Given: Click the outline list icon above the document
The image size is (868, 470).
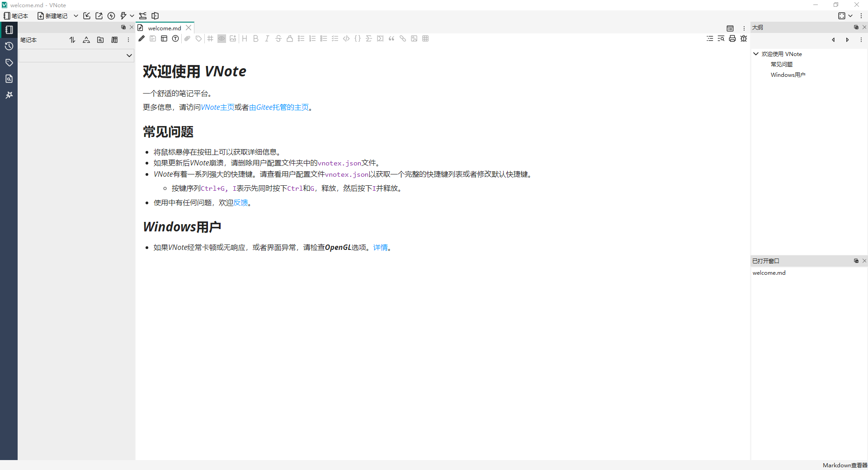Looking at the screenshot, I should 710,39.
